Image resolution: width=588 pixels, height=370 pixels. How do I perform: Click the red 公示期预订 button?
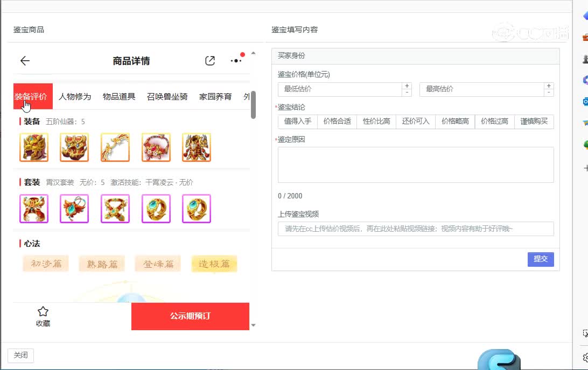[x=190, y=316]
